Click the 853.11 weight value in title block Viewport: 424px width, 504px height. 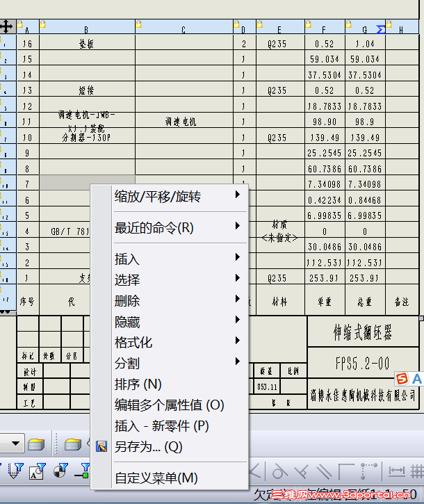coord(267,386)
